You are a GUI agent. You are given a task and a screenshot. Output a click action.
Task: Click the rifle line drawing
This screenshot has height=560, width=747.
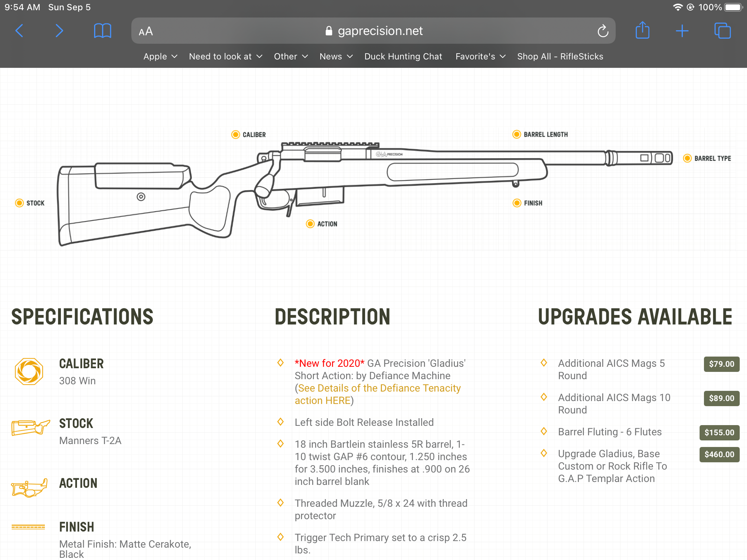point(365,194)
